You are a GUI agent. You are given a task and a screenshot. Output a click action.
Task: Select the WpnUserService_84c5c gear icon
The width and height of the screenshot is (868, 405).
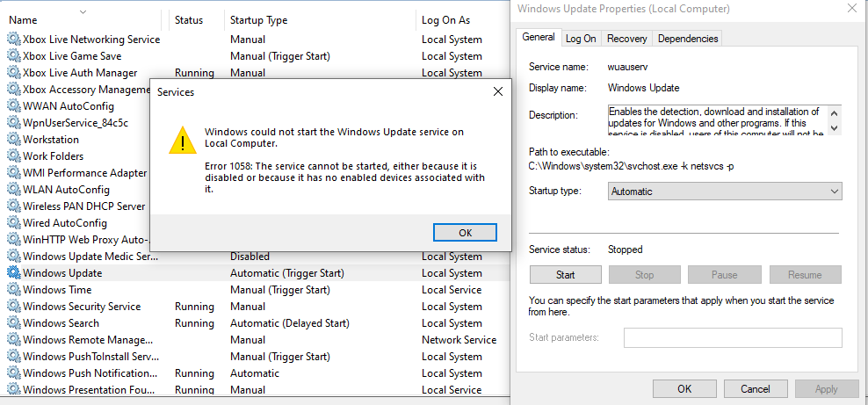coord(12,122)
